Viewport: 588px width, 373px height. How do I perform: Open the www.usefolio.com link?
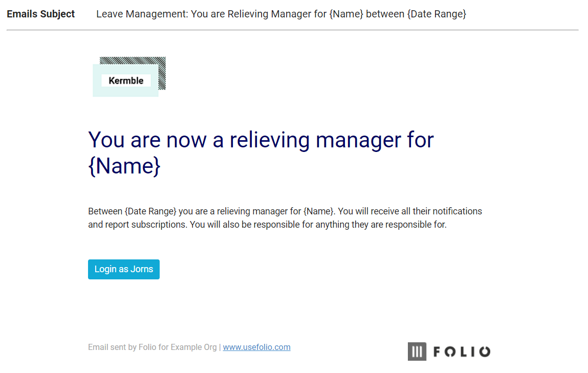tap(256, 347)
